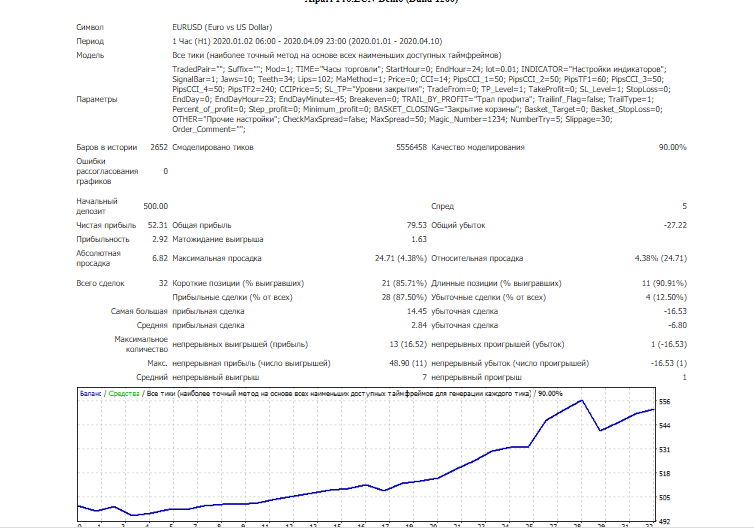This screenshot has height=530, width=754.
Task: Select the maximal consecutive loss '-16.53 (1)'
Action: 669,363
